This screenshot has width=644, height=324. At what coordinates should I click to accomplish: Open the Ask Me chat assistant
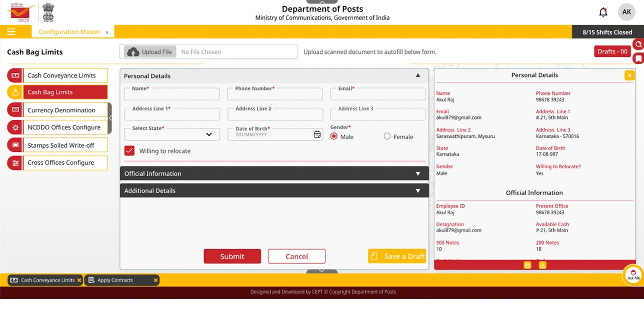pyautogui.click(x=633, y=275)
